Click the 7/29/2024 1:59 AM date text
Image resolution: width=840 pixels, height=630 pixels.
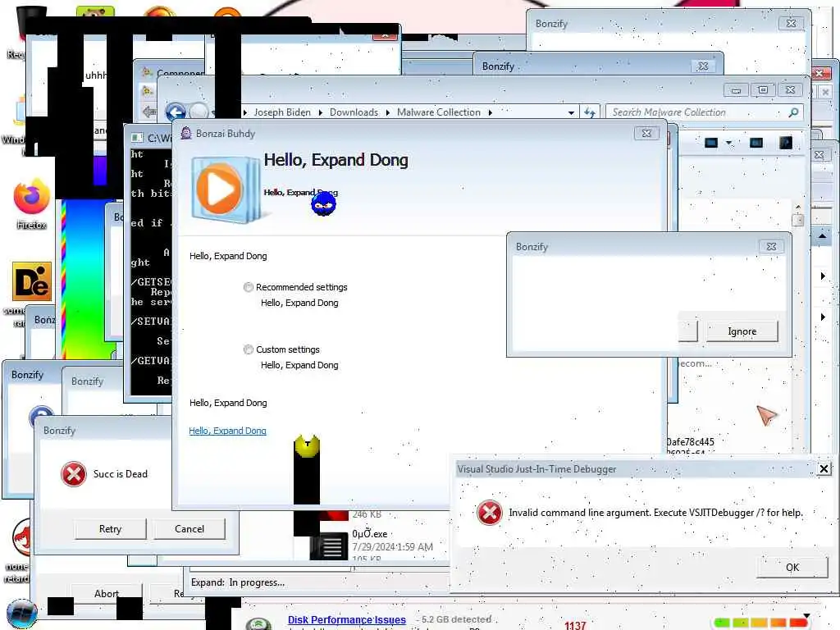tap(392, 547)
